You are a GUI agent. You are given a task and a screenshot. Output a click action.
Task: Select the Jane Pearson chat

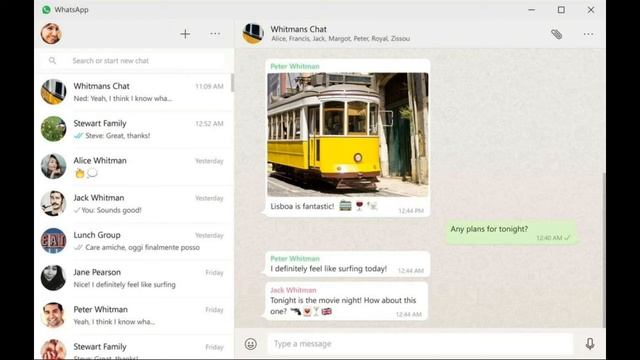[x=133, y=278]
